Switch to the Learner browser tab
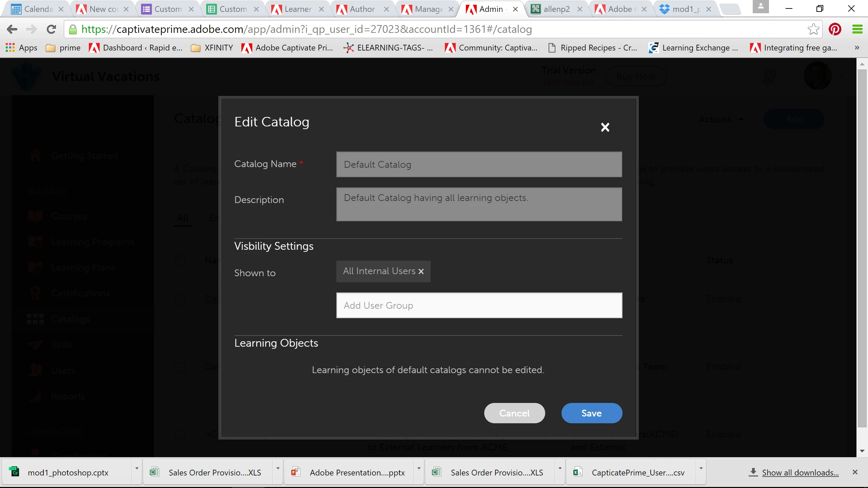868x488 pixels. pyautogui.click(x=298, y=9)
